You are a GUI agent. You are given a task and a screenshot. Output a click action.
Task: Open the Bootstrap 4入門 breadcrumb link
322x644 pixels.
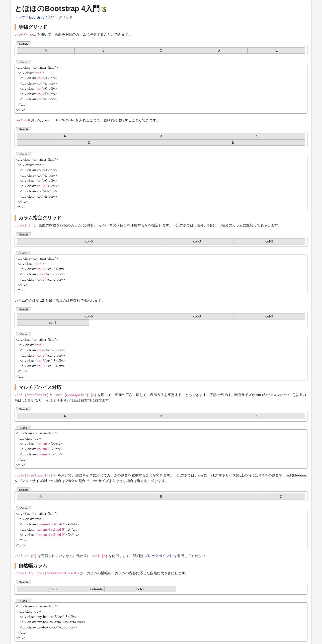(x=42, y=17)
